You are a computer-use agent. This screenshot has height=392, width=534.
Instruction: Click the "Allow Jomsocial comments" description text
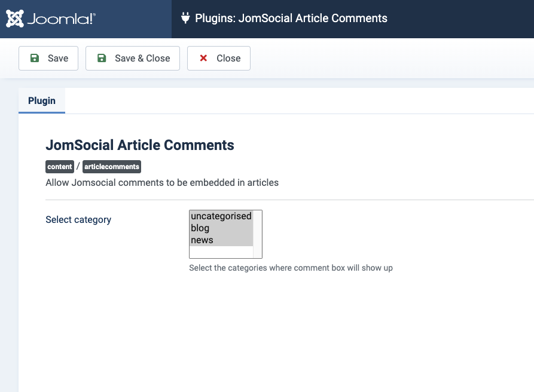click(162, 182)
